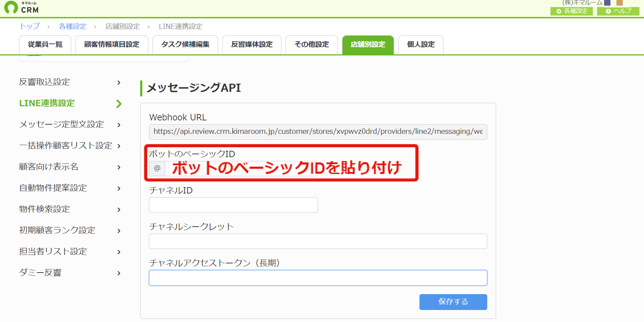Switch to その他設定 tab
Image resolution: width=644 pixels, height=322 pixels.
(312, 44)
